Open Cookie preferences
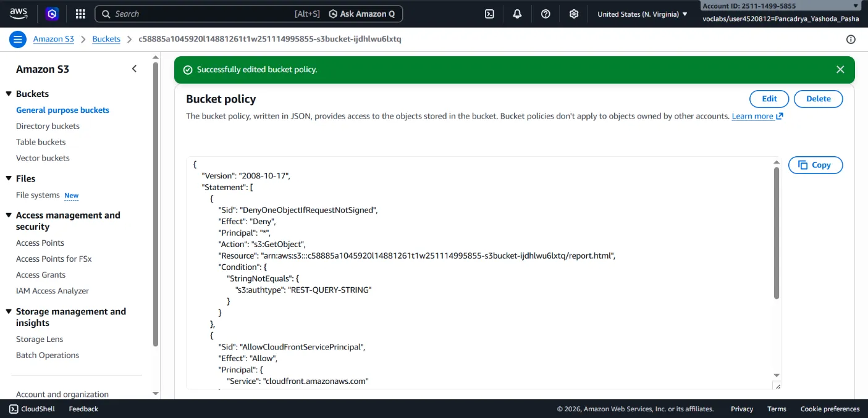This screenshot has height=418, width=868. [830, 409]
